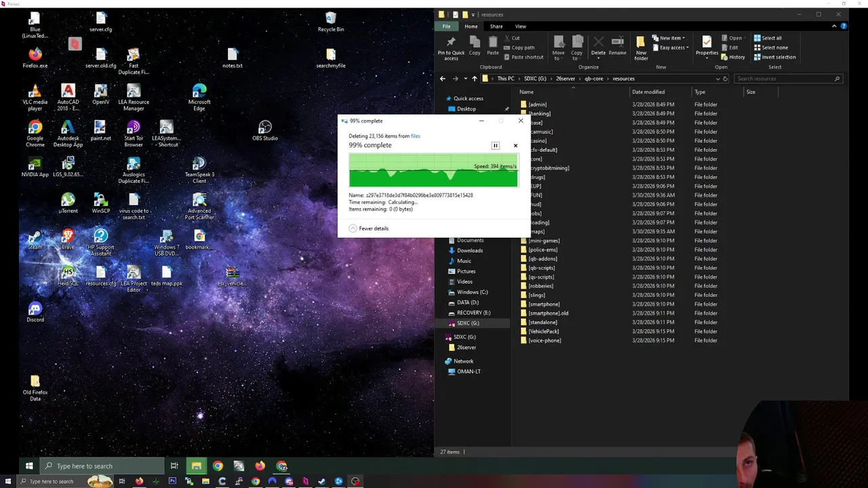Click Select all in ribbon
The height and width of the screenshot is (488, 868).
(767, 38)
